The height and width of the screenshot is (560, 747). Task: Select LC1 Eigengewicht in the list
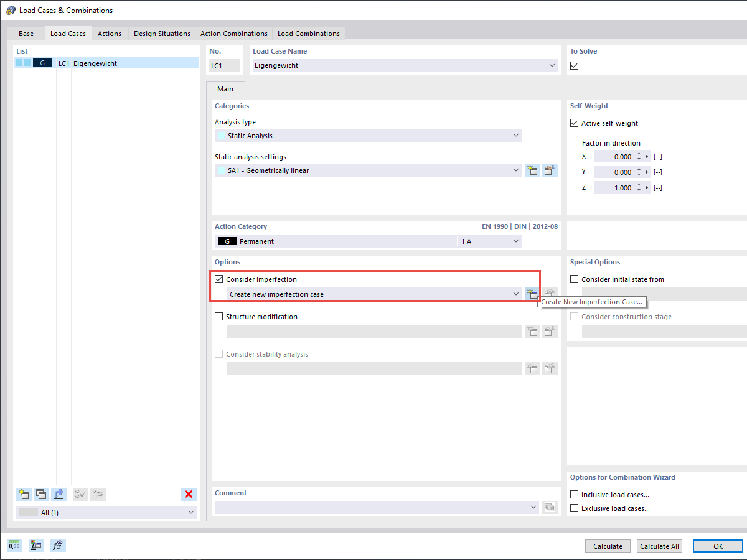coord(106,63)
